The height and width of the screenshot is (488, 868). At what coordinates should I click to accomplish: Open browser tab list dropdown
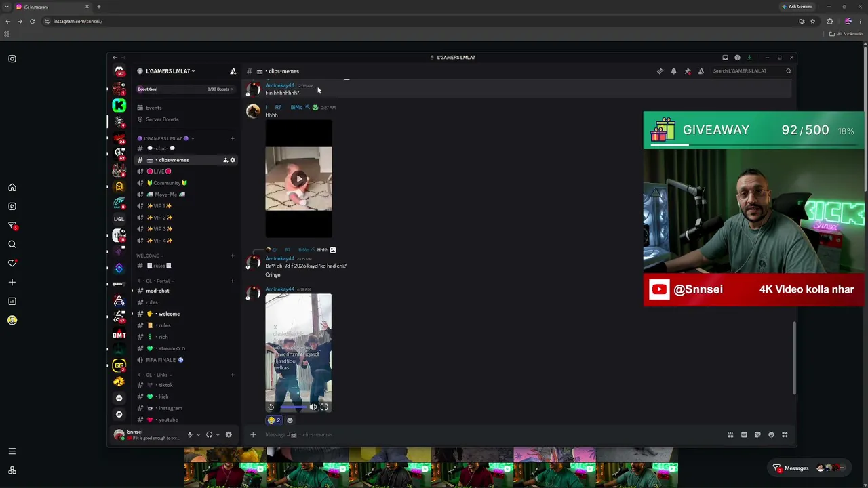pos(7,7)
